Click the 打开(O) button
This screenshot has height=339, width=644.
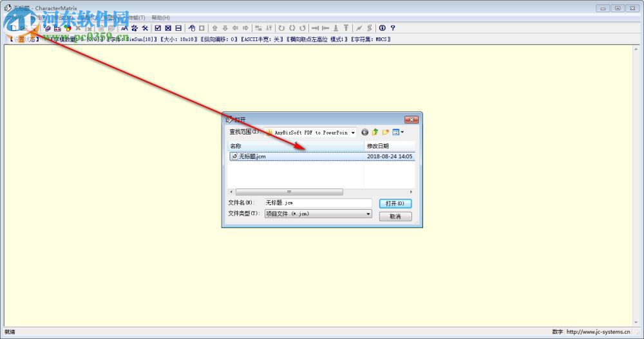(395, 203)
